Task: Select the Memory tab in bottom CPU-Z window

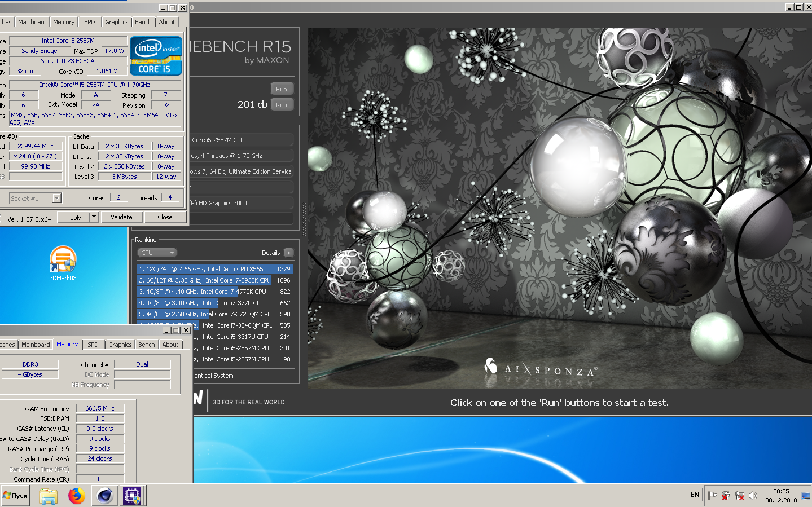Action: point(67,344)
